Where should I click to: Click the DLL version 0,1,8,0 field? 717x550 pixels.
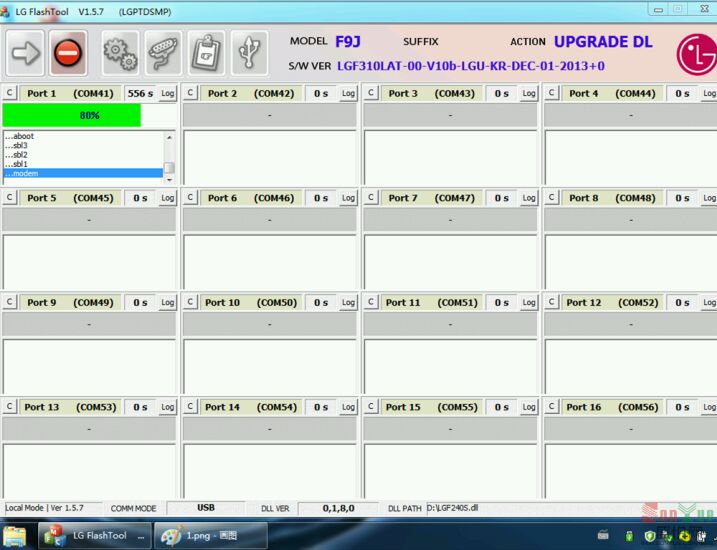338,508
